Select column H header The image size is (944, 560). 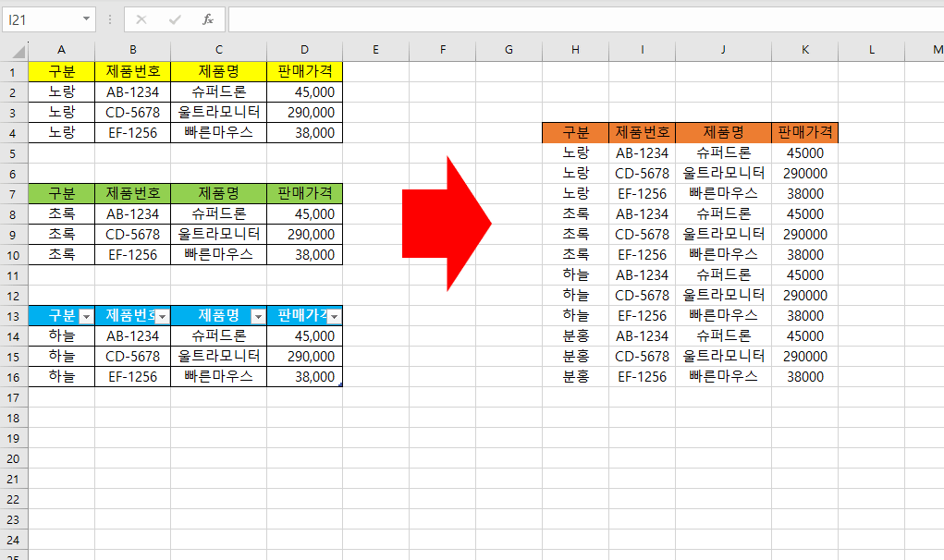click(x=575, y=50)
